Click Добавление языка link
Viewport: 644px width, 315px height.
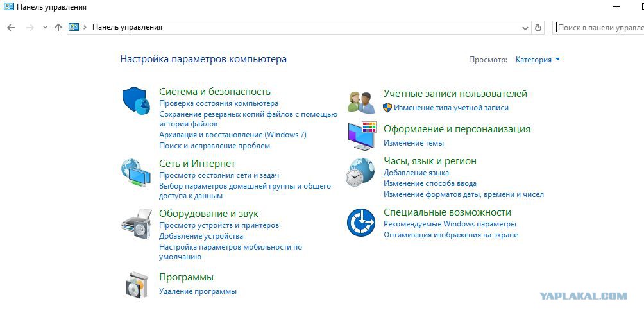click(416, 173)
